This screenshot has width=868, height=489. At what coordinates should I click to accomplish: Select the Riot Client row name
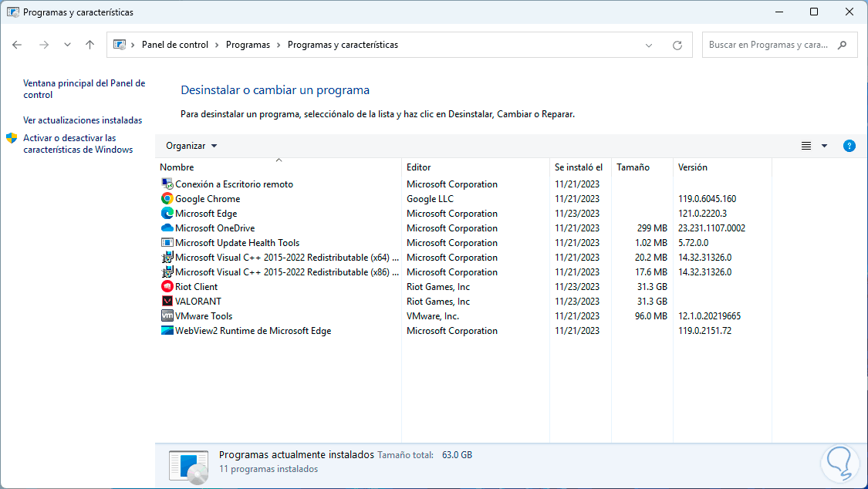click(197, 287)
